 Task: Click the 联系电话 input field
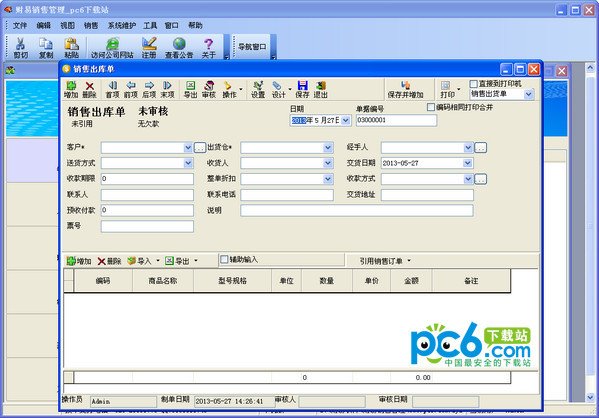click(287, 195)
